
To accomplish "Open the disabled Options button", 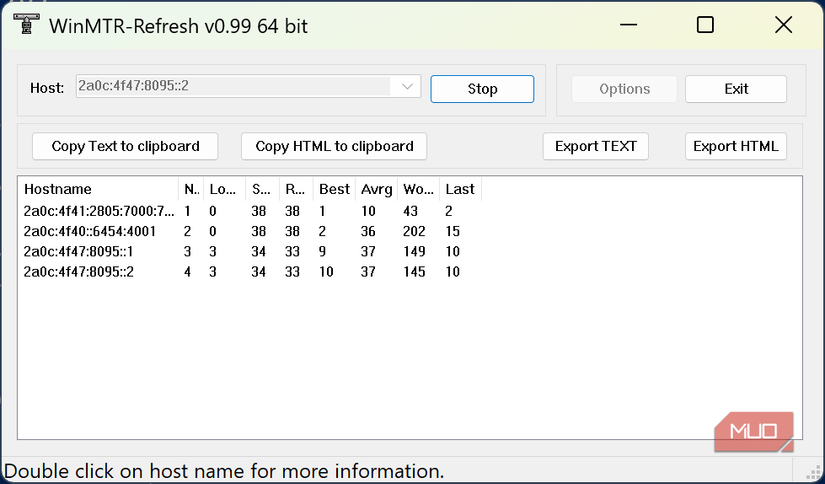I will tap(624, 89).
